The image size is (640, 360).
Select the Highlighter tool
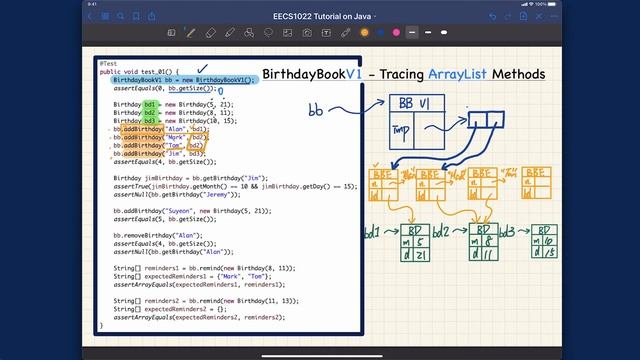coord(230,33)
